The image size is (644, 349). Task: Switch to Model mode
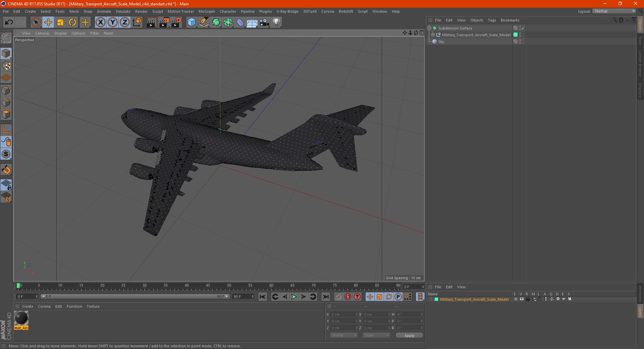point(6,53)
